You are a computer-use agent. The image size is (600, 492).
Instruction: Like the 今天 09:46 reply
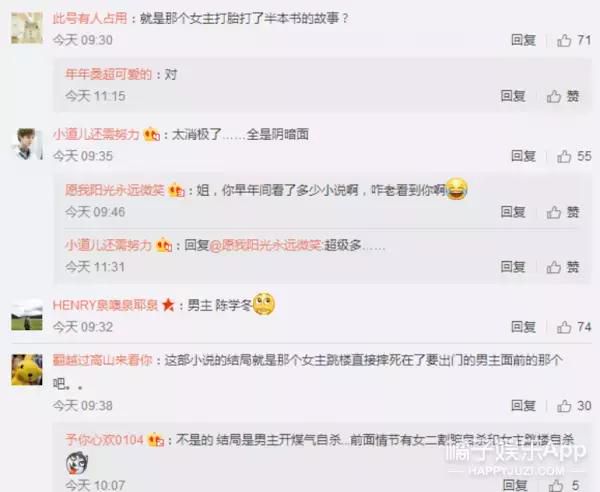tap(563, 212)
